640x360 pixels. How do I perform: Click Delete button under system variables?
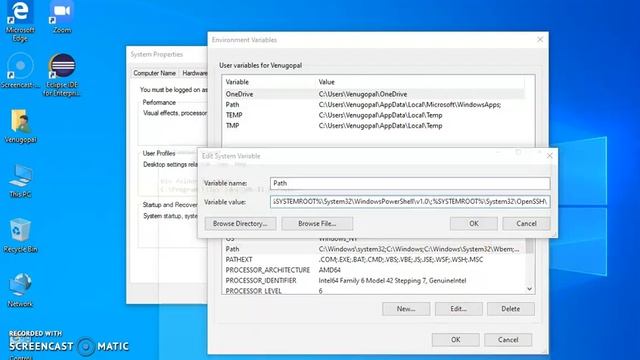(511, 309)
